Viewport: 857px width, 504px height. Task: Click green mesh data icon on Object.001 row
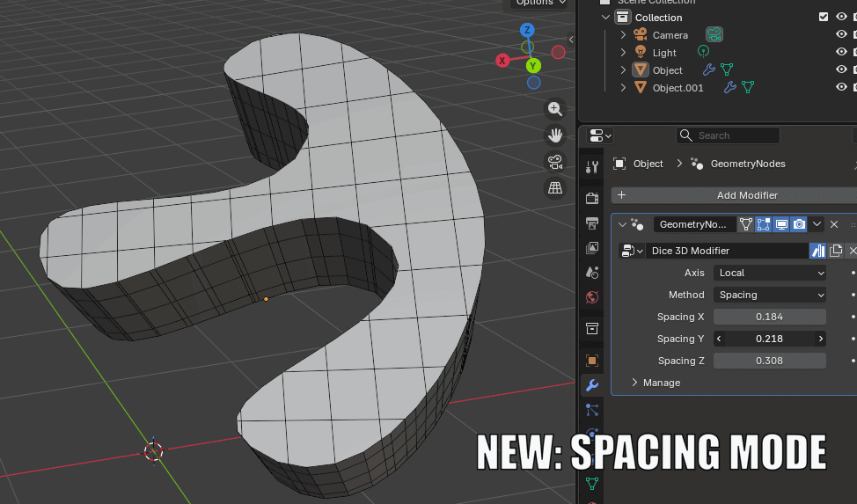(x=748, y=87)
